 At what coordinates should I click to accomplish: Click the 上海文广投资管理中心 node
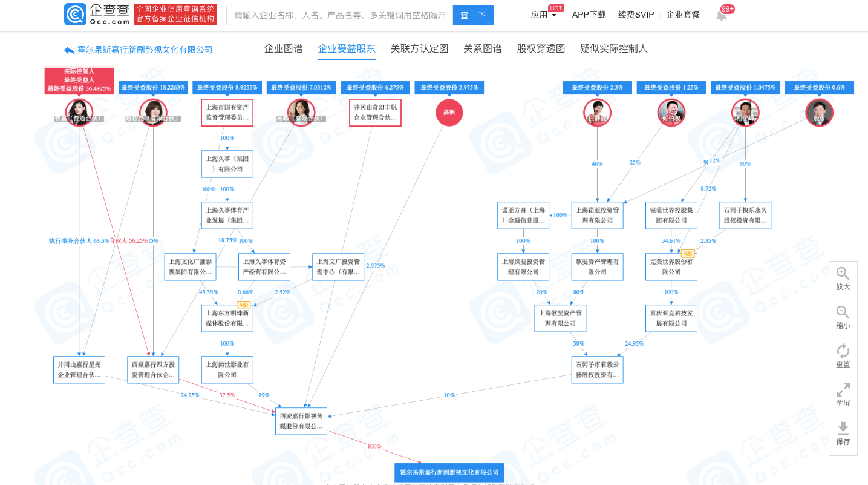pos(338,267)
